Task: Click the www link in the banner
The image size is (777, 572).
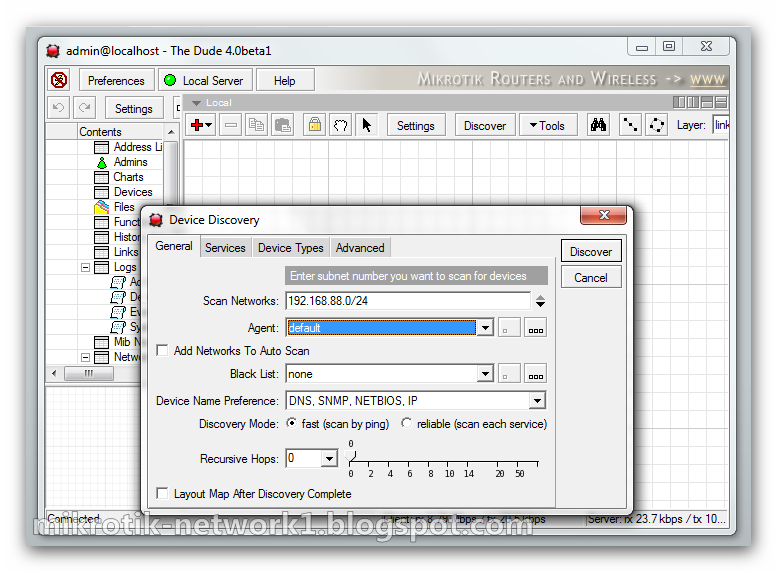Action: pos(707,79)
